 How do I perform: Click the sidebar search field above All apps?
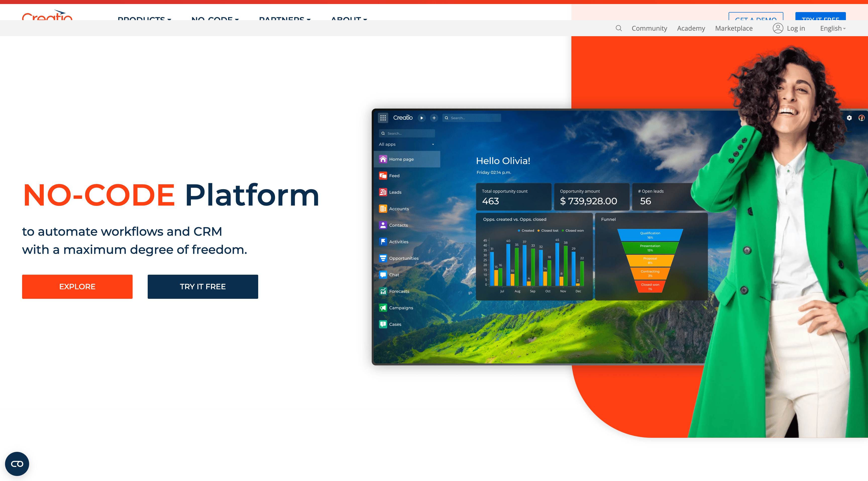407,133
